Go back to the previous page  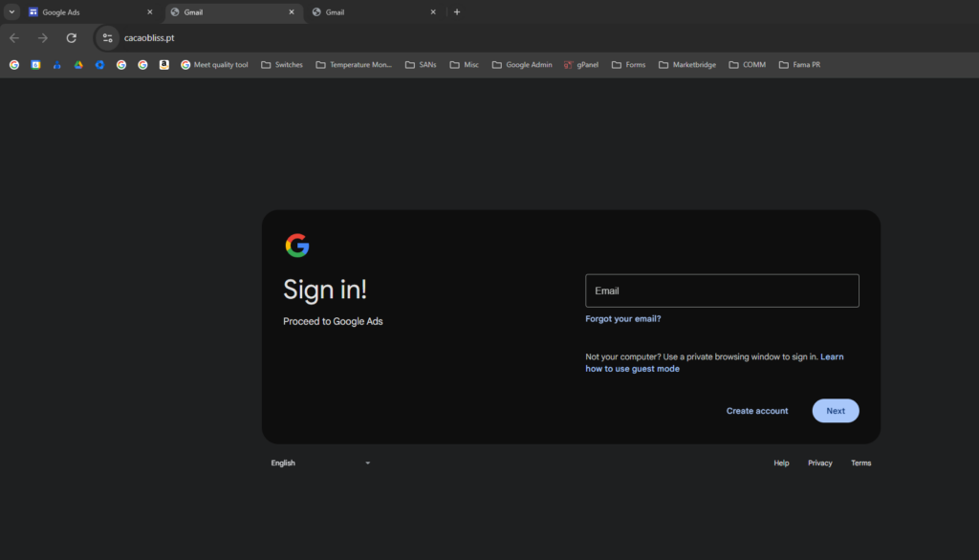(x=14, y=38)
